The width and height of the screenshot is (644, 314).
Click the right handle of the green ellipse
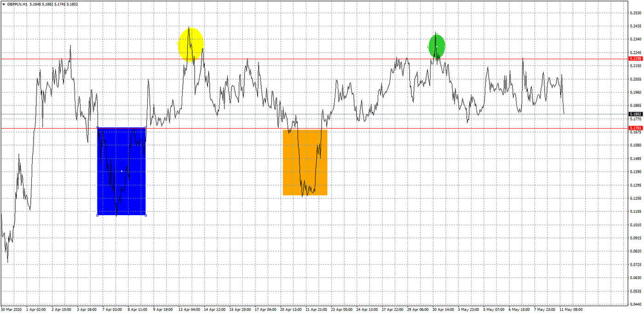tap(445, 46)
